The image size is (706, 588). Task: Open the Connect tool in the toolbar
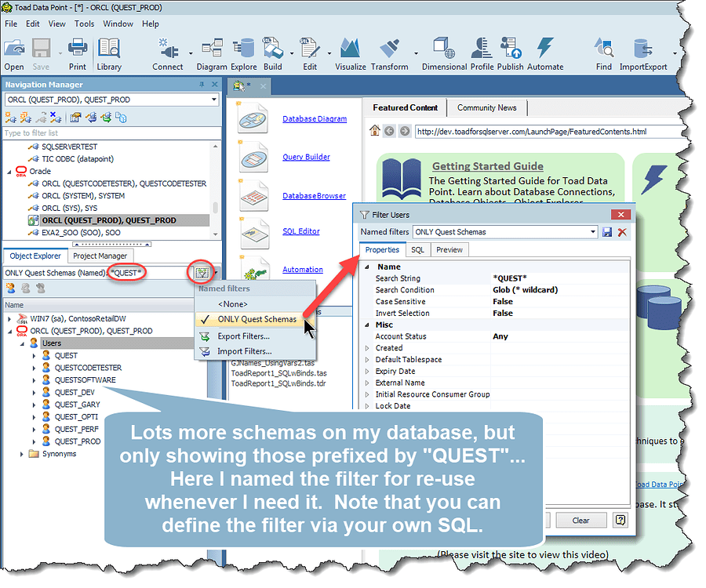pos(167,51)
